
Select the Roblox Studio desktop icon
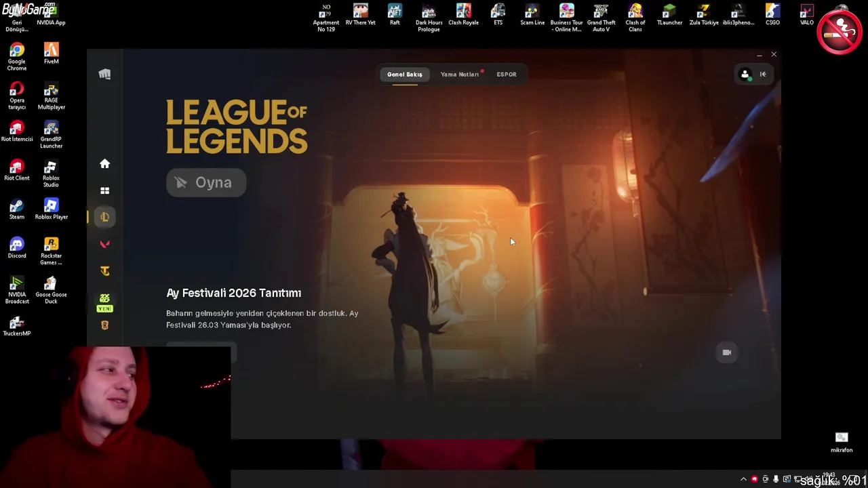(52, 173)
